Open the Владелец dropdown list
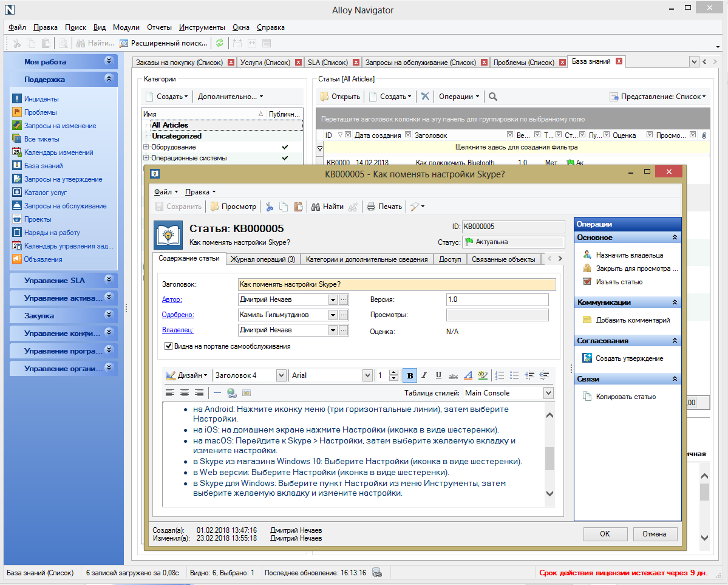This screenshot has width=728, height=585. (333, 330)
